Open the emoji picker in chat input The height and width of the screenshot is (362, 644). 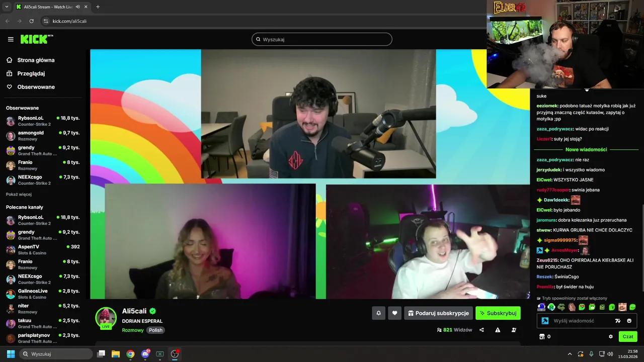[629, 321]
